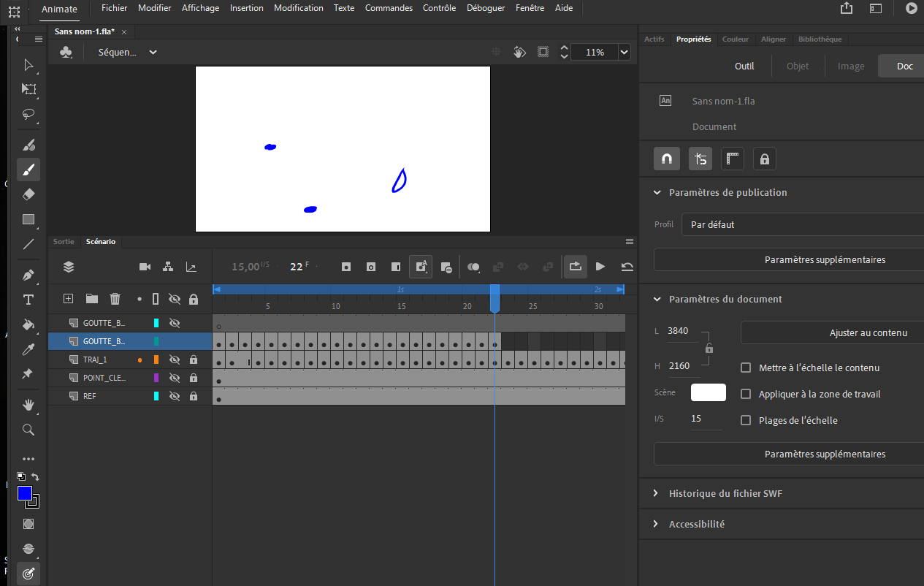The height and width of the screenshot is (586, 924).
Task: Select the Eraser tool
Action: [x=28, y=194]
